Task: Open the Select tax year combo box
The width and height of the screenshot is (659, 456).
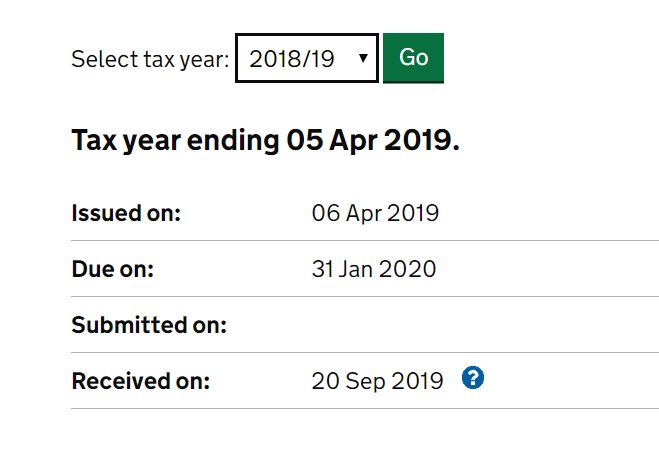Action: click(307, 58)
